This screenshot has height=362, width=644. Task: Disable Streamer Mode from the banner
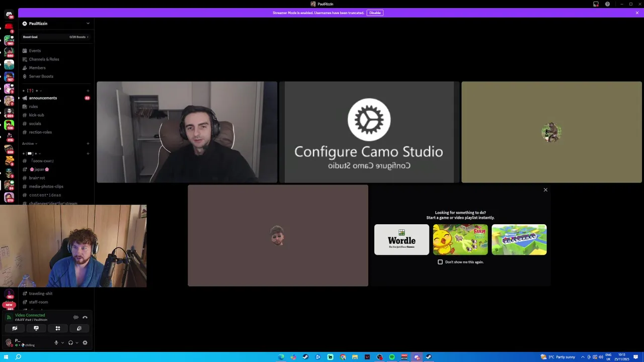[x=375, y=13]
